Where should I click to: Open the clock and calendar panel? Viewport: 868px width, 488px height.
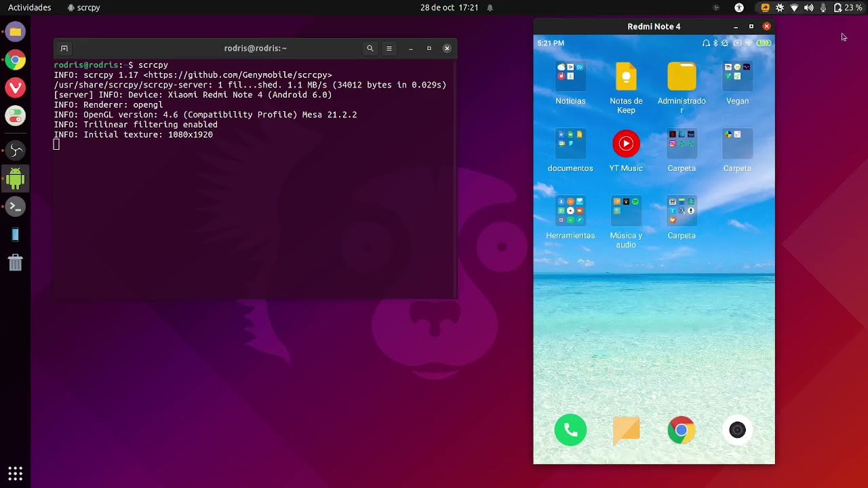(450, 7)
